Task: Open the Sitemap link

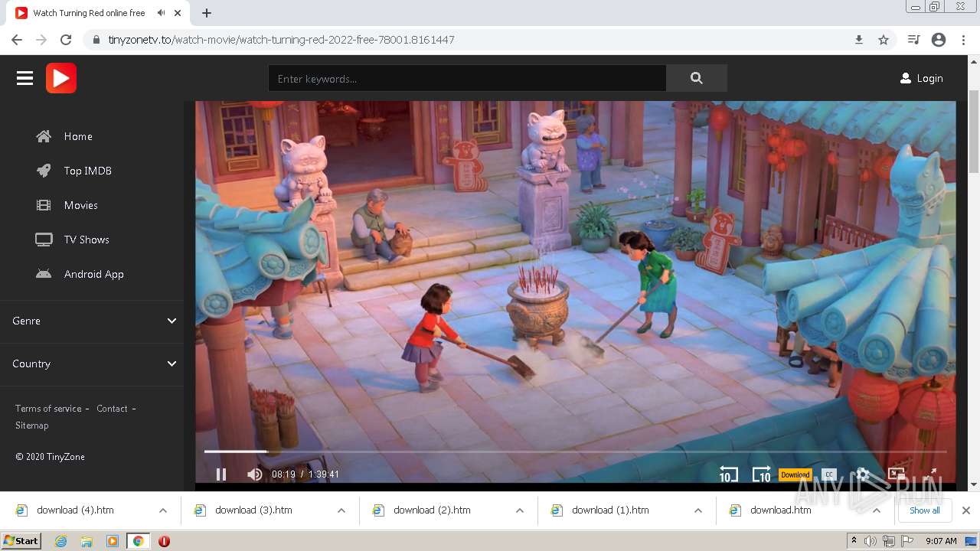Action: coord(31,425)
